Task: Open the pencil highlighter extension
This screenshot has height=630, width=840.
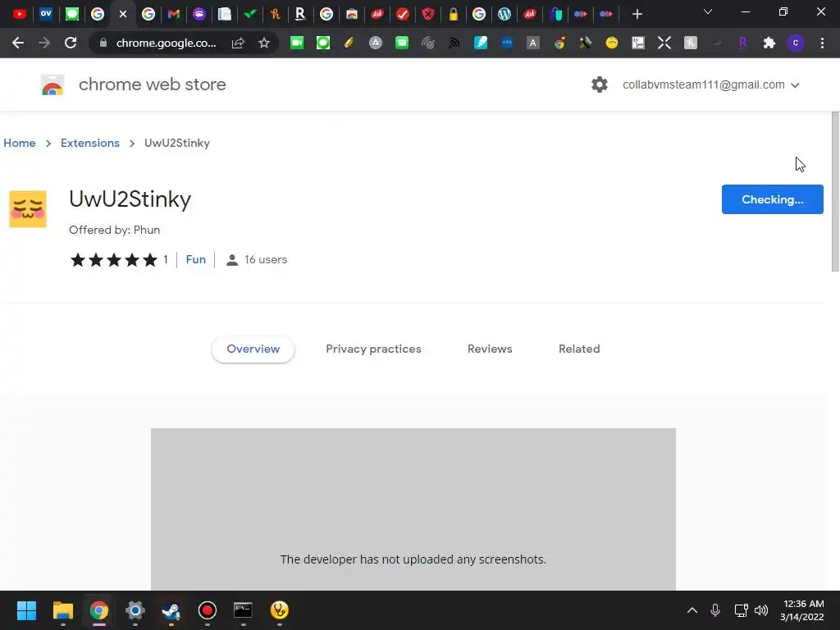Action: pyautogui.click(x=349, y=43)
